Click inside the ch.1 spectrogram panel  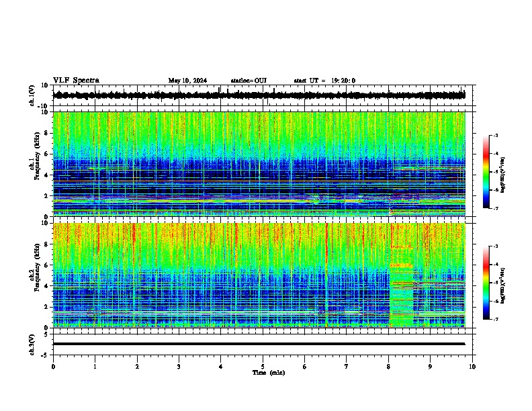[x=259, y=164]
